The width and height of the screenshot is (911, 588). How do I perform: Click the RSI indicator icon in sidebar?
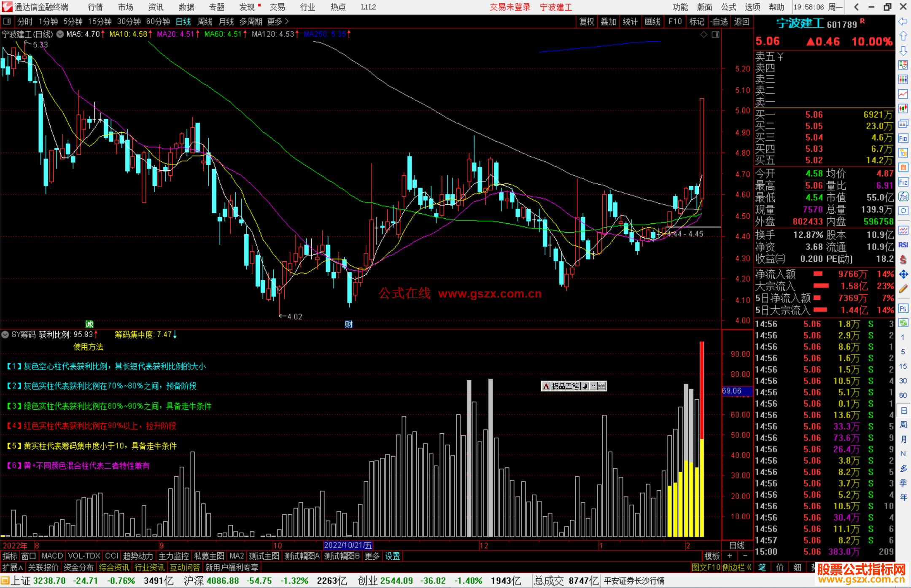[x=903, y=245]
